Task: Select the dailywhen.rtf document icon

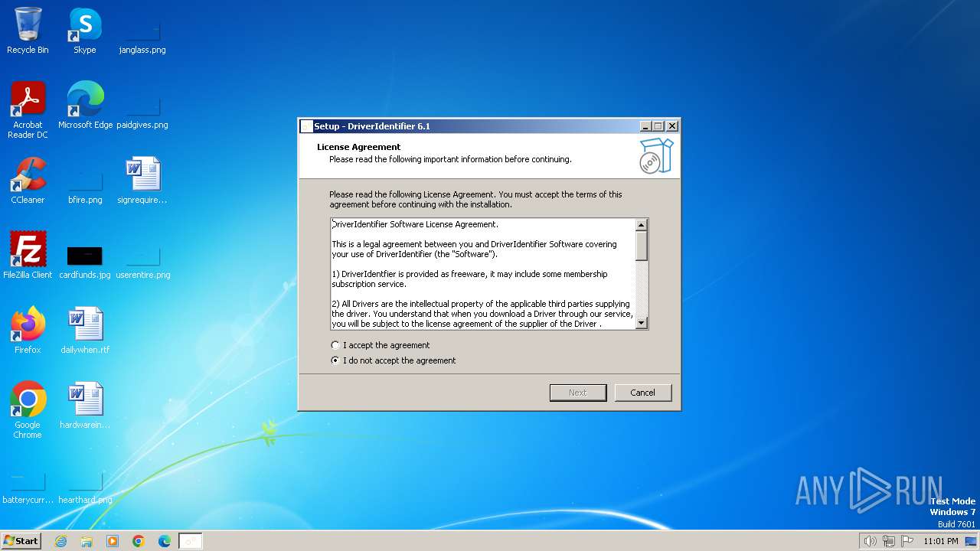Action: pos(85,331)
